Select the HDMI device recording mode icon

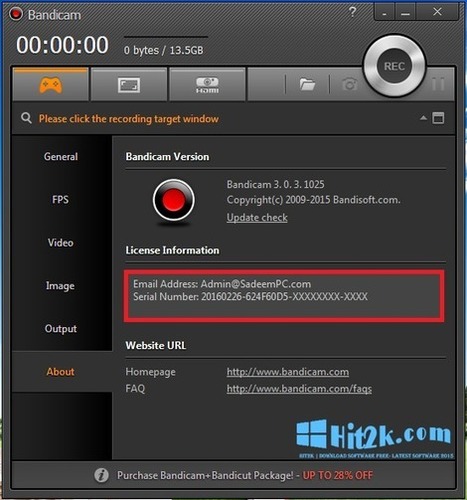[x=207, y=85]
